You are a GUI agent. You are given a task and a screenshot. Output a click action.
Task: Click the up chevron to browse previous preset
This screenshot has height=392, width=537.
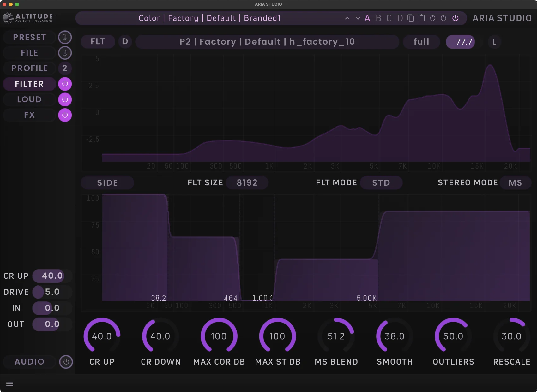[347, 18]
